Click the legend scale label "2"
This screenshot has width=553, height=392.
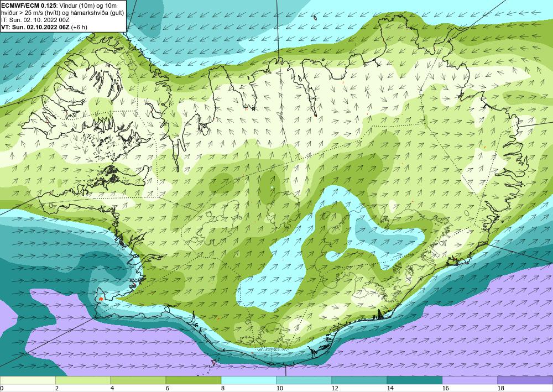[x=57, y=388]
